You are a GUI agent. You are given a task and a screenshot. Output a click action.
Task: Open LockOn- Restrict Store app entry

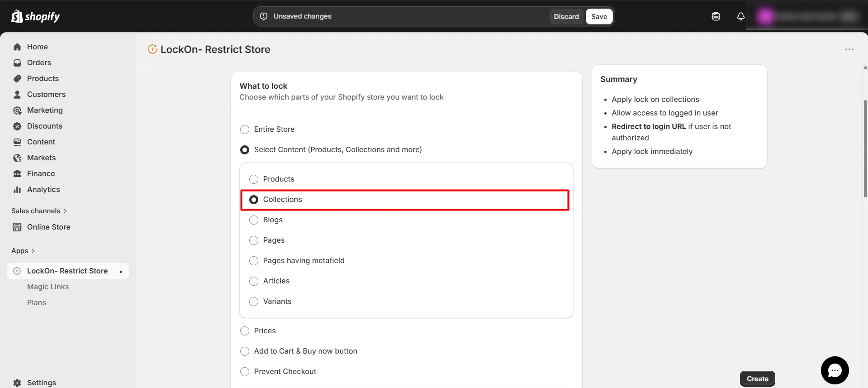[x=68, y=271]
